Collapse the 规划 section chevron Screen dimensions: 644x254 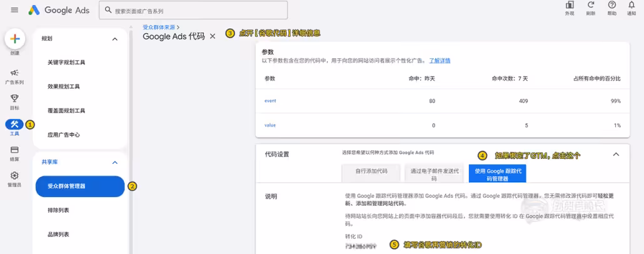tap(115, 39)
